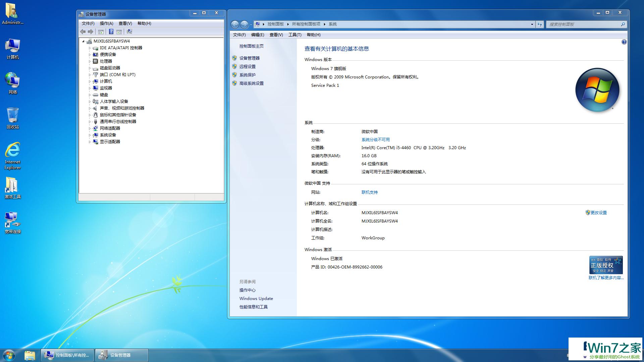Click 联机了解更多内容 link
This screenshot has width=644, height=362.
tap(606, 278)
